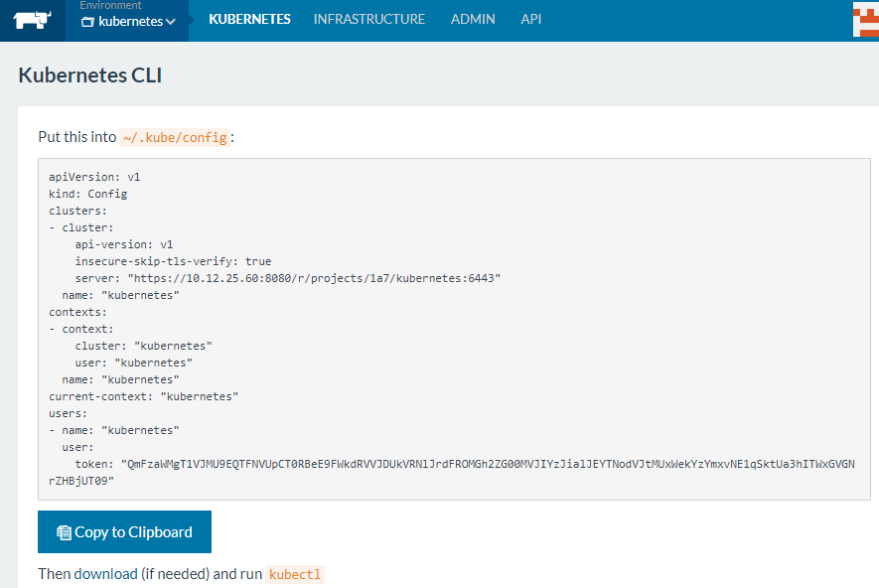
Task: Open the ADMIN menu
Action: click(473, 19)
